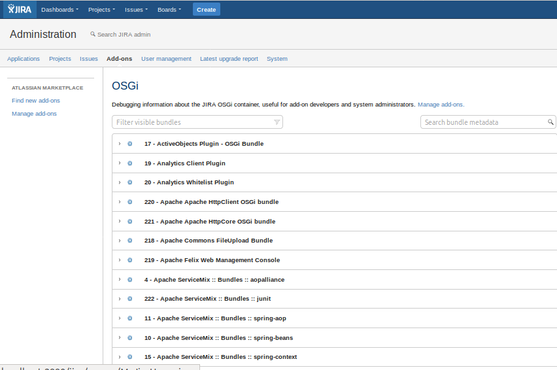The height and width of the screenshot is (370, 557).
Task: Open the Boards dropdown menu
Action: (169, 10)
